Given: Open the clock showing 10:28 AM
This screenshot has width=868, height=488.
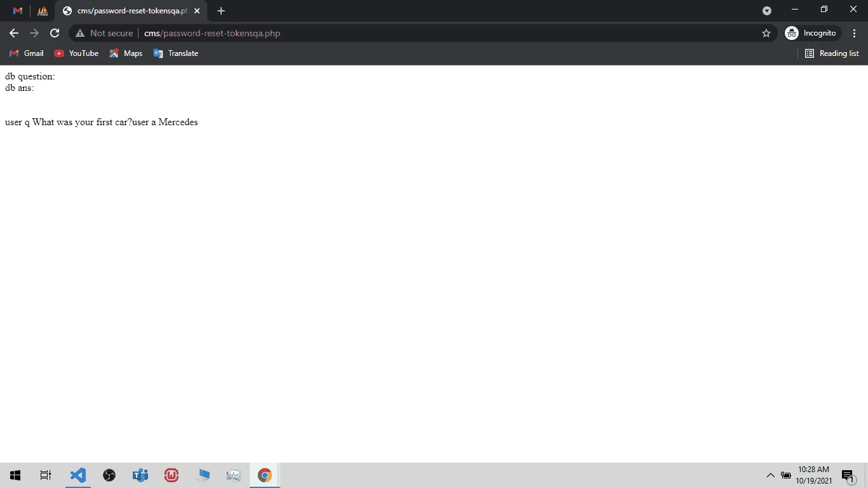Looking at the screenshot, I should click(x=814, y=475).
